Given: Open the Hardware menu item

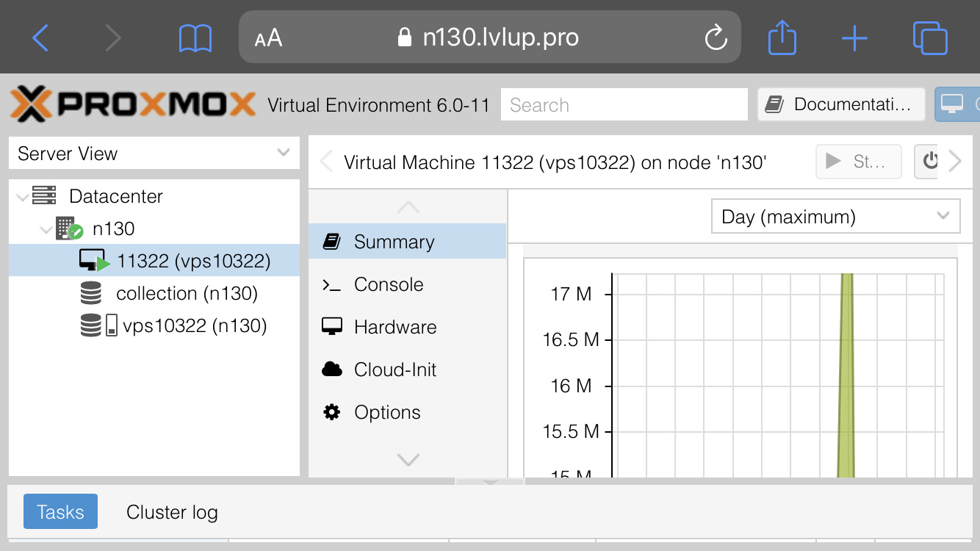Looking at the screenshot, I should click(x=394, y=328).
